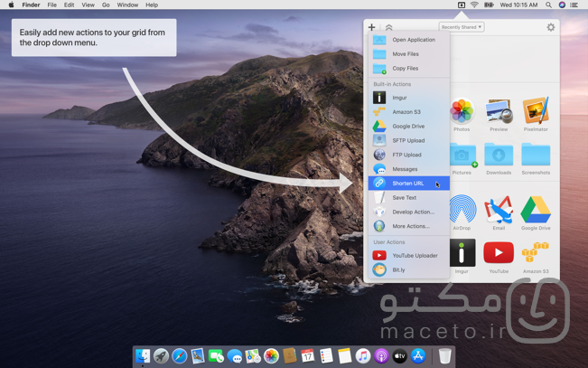Open the Apple menu
This screenshot has width=588, height=368.
pyautogui.click(x=11, y=5)
